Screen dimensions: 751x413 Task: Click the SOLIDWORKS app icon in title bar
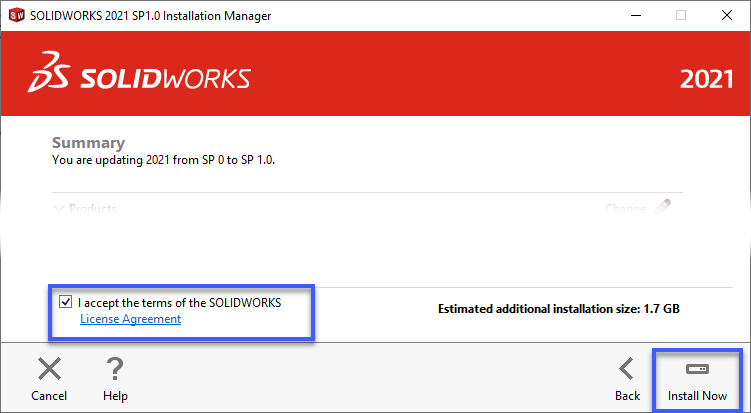16,15
